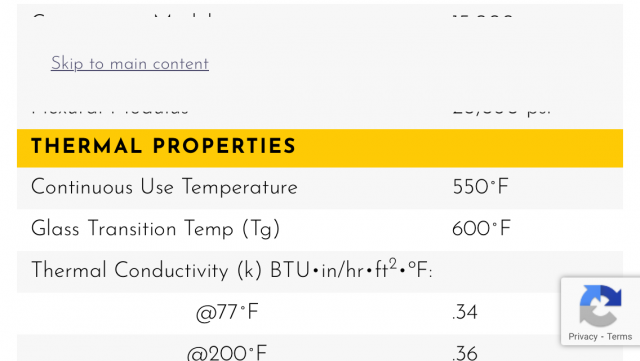The height and width of the screenshot is (361, 640).
Task: Click the .36 conductivity value
Action: (464, 353)
